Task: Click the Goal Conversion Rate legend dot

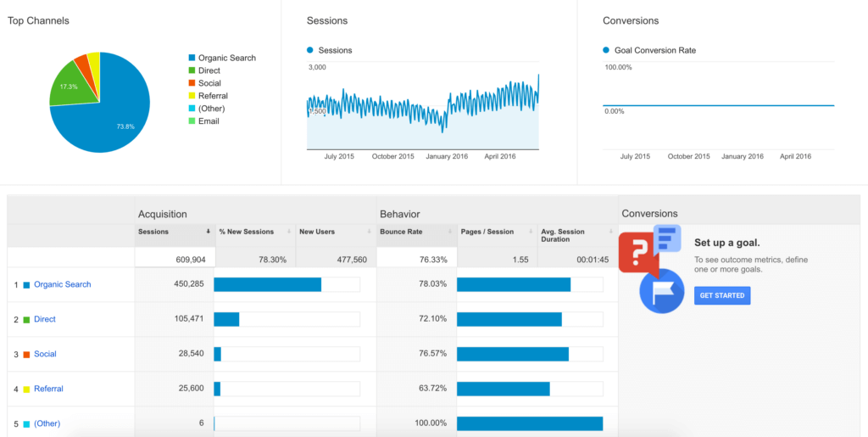Action: point(606,50)
